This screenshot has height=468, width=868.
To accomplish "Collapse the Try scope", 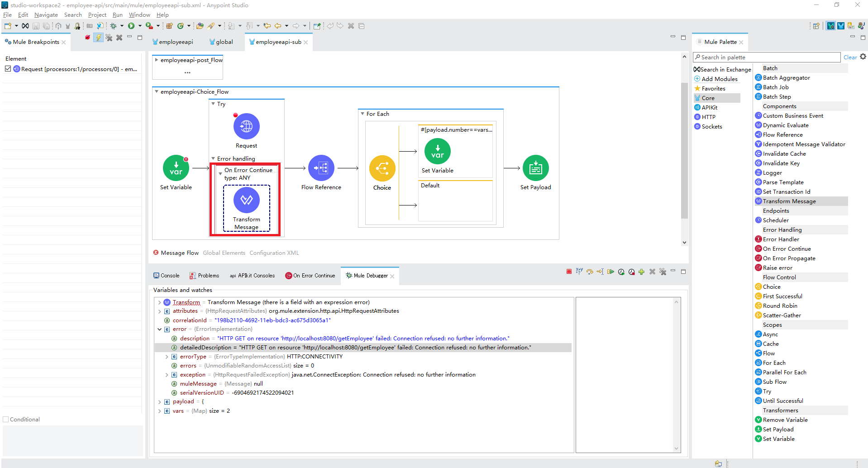I will tap(213, 104).
